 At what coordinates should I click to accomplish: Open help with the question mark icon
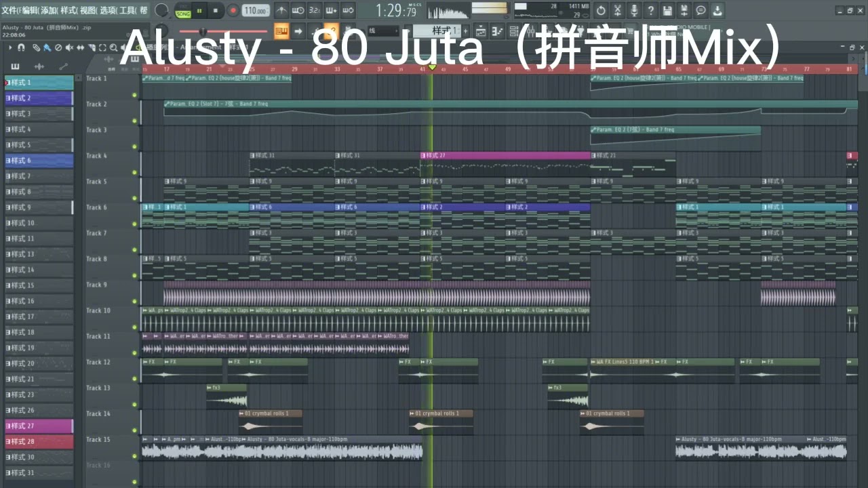[651, 11]
